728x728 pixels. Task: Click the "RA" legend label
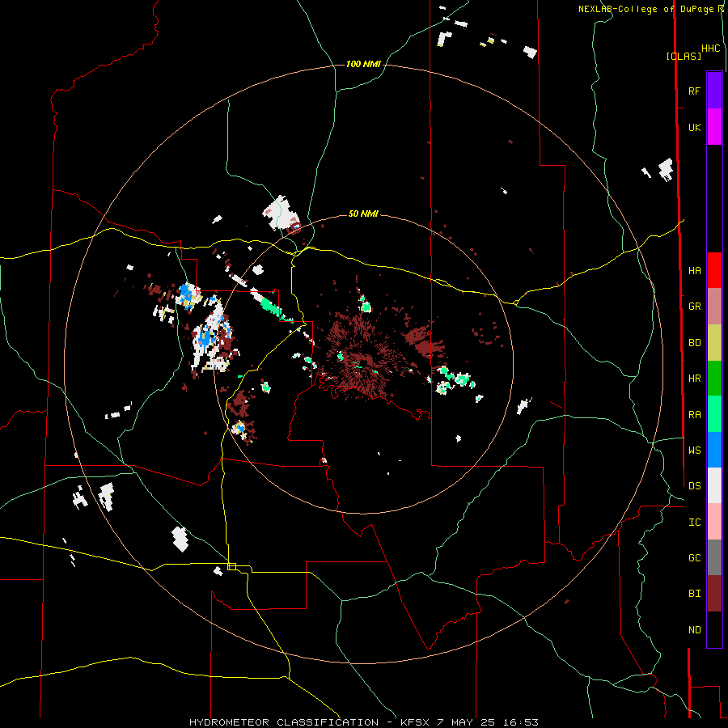point(694,415)
